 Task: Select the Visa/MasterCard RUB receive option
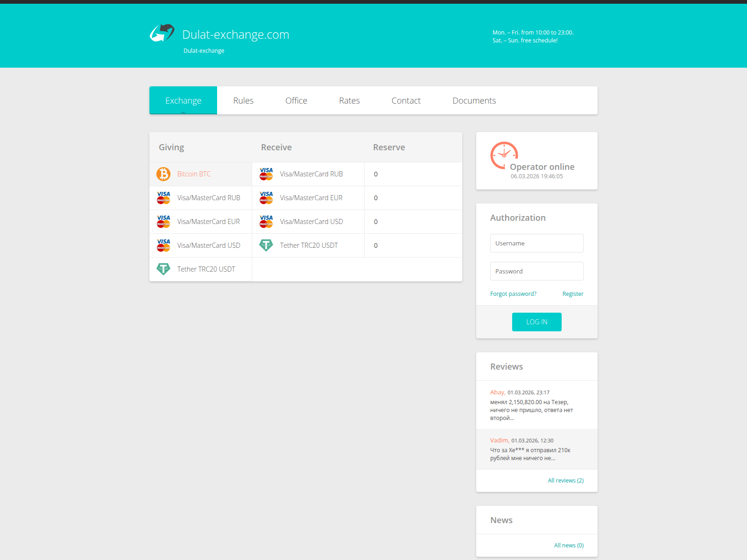pyautogui.click(x=311, y=174)
